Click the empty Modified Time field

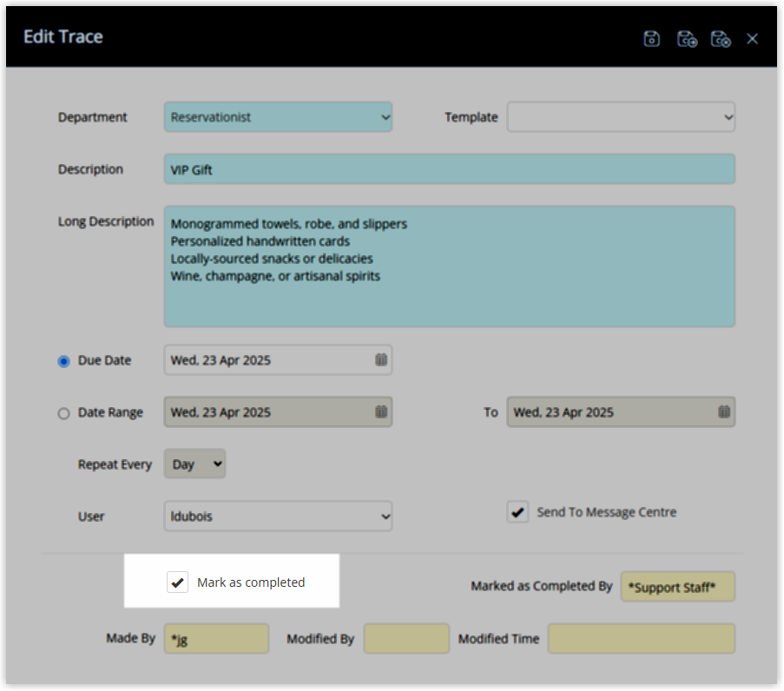pos(642,639)
